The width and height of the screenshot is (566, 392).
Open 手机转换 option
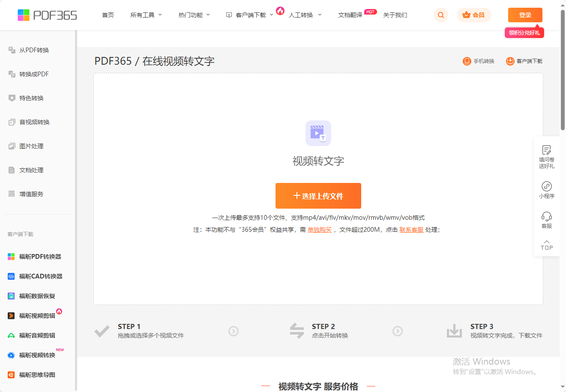tap(479, 61)
